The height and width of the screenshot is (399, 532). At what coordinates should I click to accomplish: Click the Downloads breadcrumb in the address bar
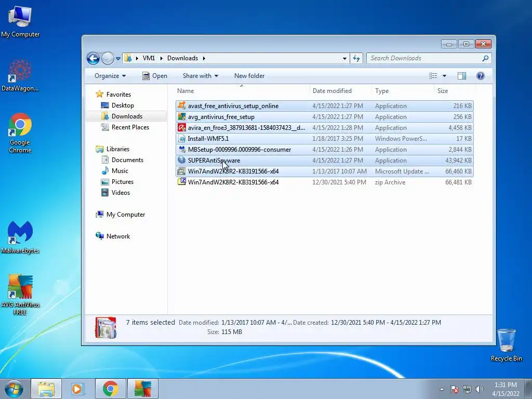pos(182,58)
